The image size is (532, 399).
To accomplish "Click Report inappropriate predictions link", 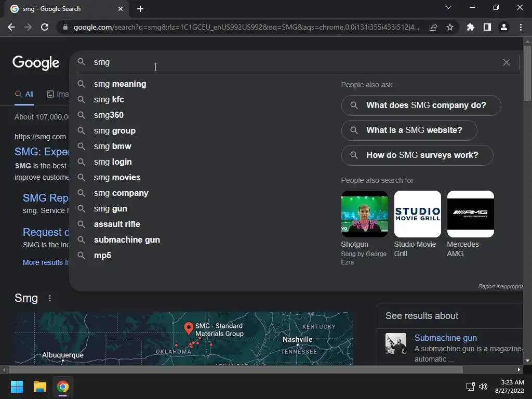I will pyautogui.click(x=500, y=286).
